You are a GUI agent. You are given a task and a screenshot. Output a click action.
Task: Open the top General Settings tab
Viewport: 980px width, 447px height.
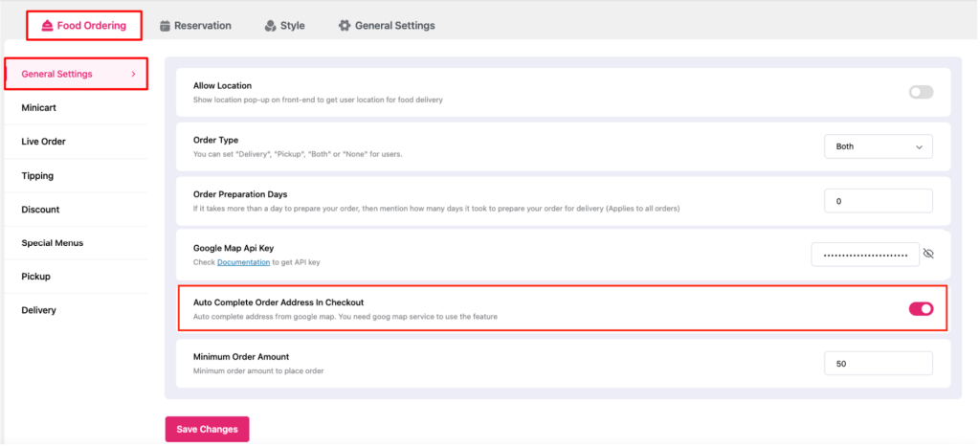coord(387,26)
